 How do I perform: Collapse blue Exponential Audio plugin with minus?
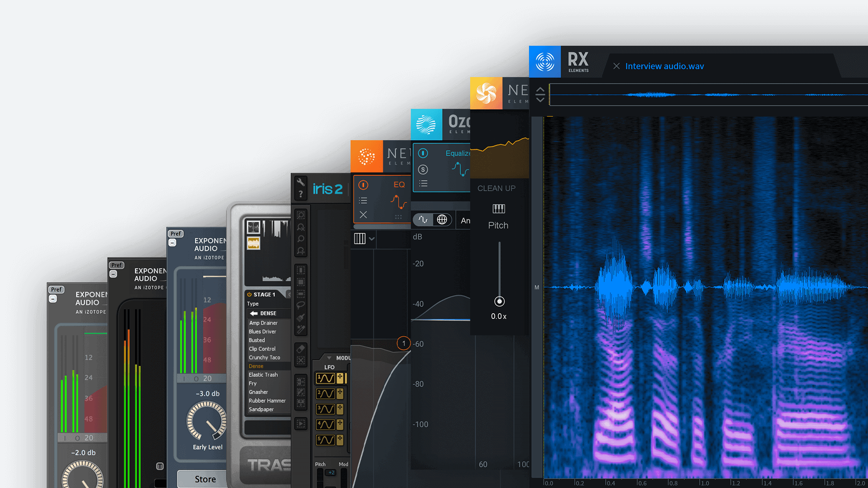point(173,243)
